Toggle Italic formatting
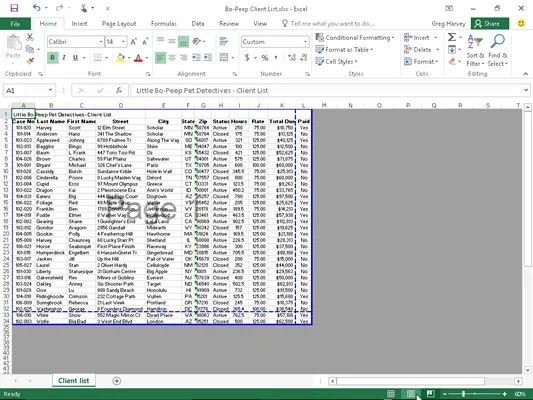The image size is (533, 400). [x=64, y=58]
